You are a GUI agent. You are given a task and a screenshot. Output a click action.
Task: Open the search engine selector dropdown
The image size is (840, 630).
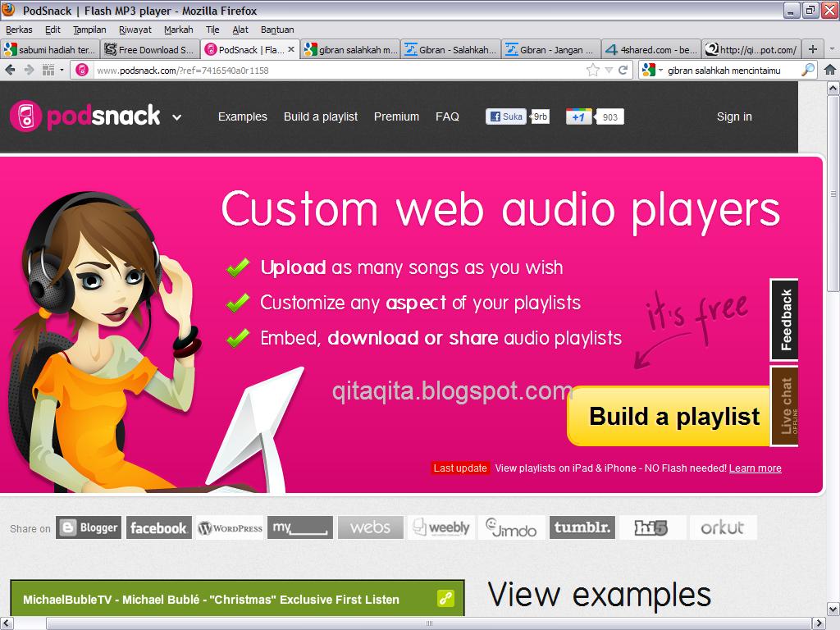click(x=661, y=71)
